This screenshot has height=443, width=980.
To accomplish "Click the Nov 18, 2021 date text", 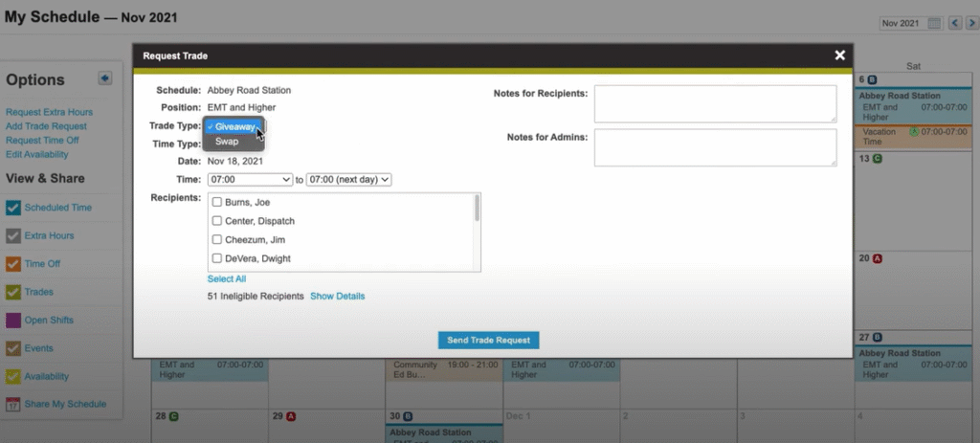I will coord(235,161).
